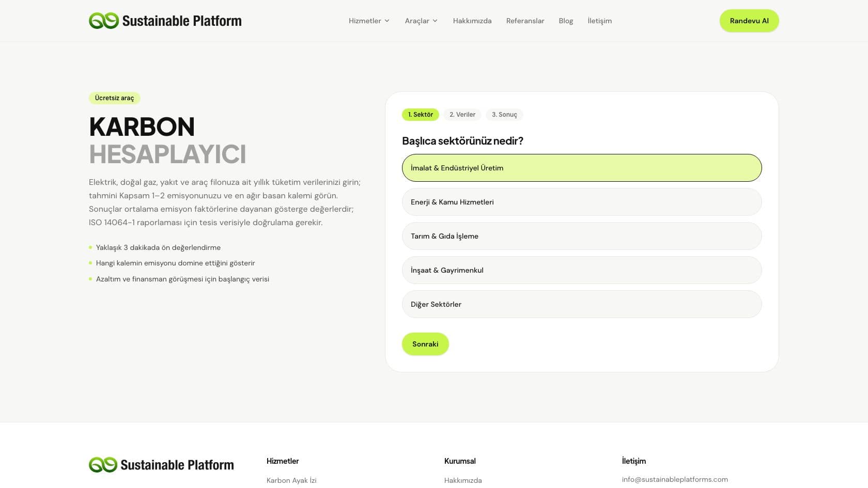Click the Sustainable Platform header logo

pos(165,21)
